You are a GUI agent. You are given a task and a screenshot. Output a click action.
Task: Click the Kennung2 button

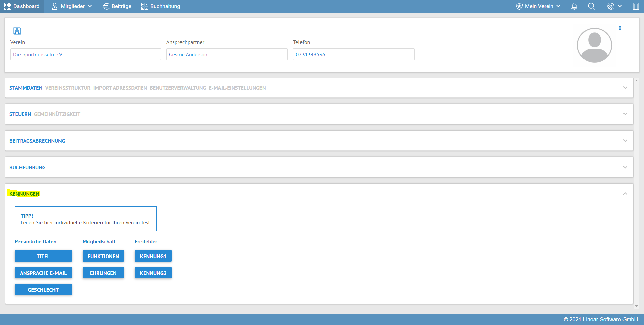pyautogui.click(x=153, y=273)
